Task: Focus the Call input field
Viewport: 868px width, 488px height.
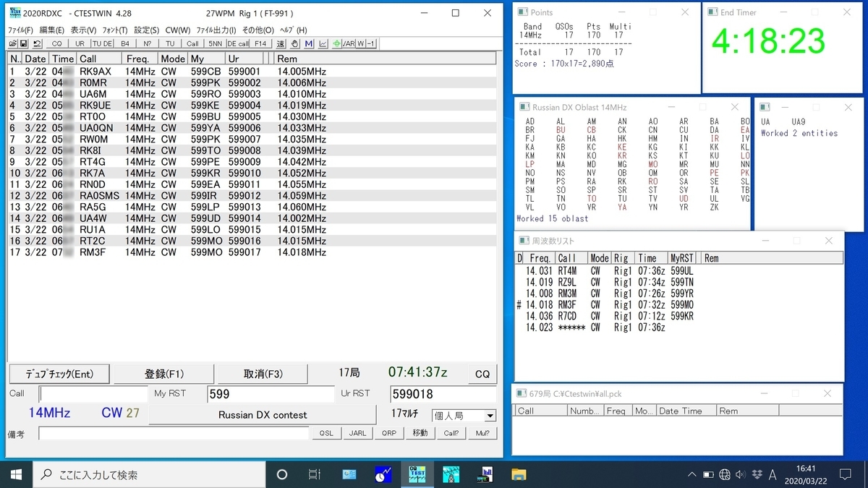Action: tap(93, 394)
